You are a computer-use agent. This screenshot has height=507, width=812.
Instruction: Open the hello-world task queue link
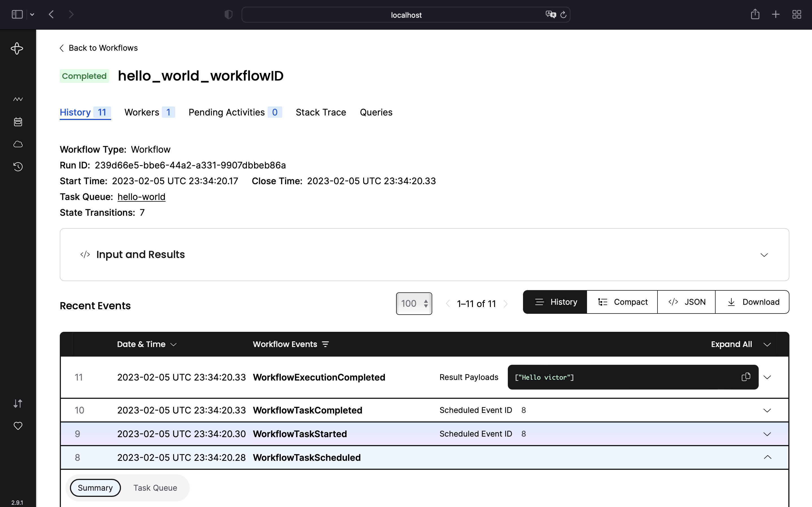point(141,197)
